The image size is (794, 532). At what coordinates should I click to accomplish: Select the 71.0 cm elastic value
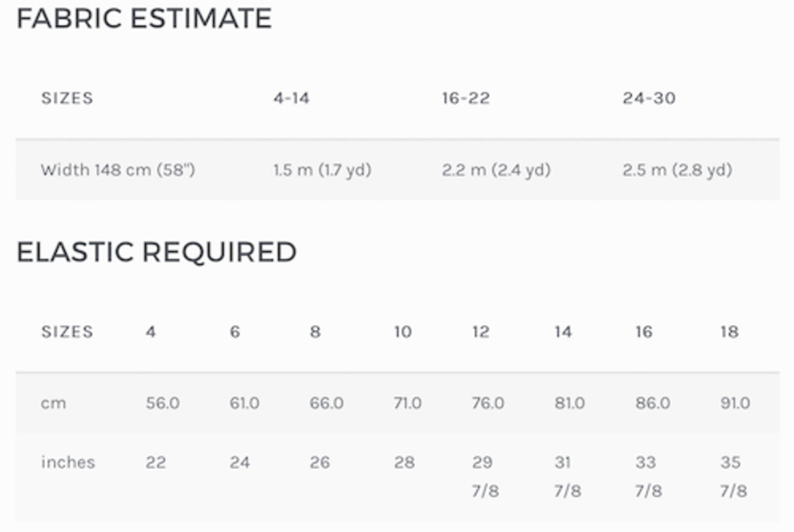[407, 403]
